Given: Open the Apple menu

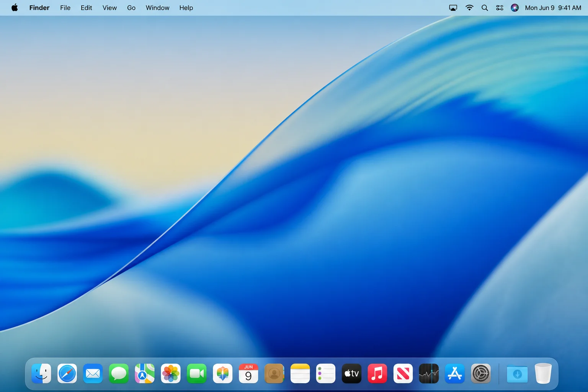Looking at the screenshot, I should [x=15, y=8].
